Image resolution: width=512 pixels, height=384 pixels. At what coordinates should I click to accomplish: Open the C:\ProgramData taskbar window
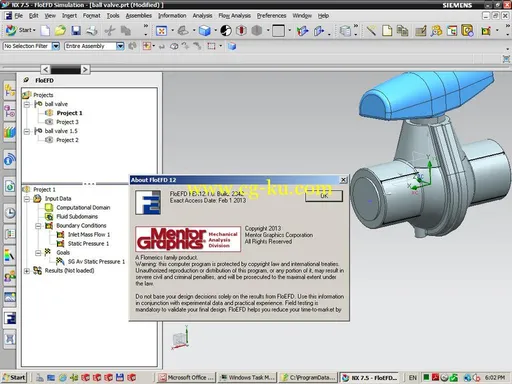tap(308, 377)
